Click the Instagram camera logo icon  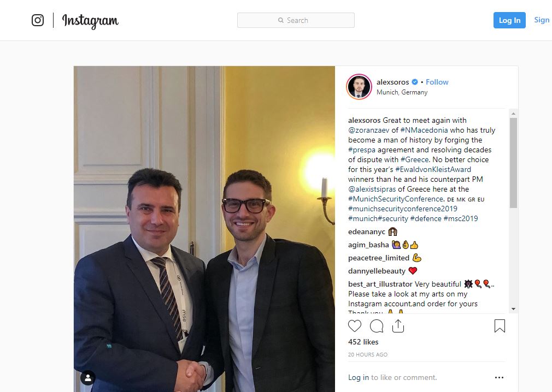(38, 20)
